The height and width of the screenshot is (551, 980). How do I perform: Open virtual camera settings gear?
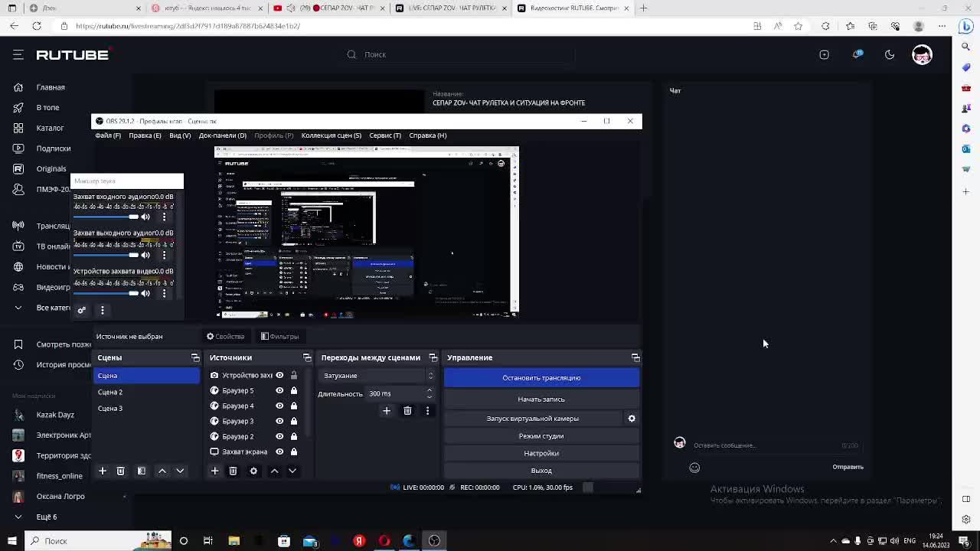click(632, 419)
